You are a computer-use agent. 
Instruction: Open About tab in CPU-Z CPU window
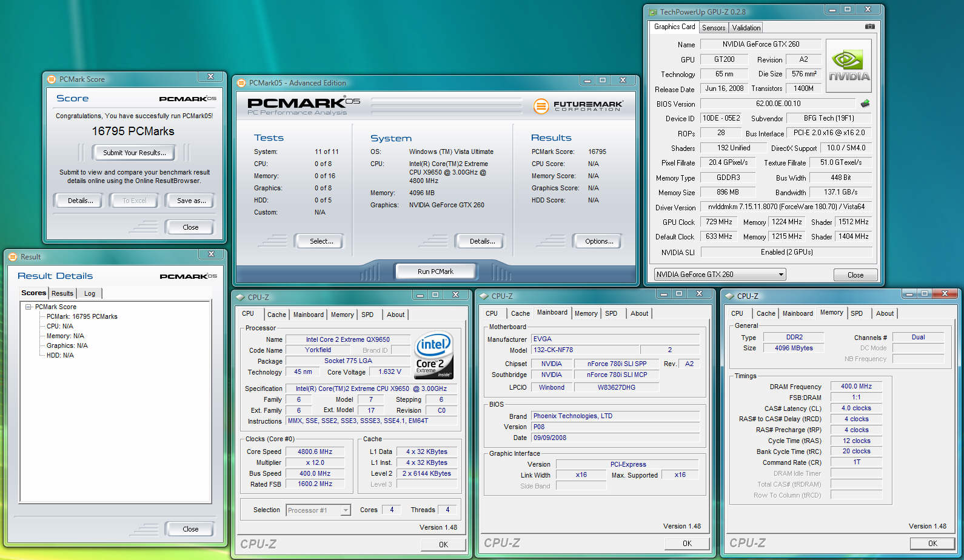pyautogui.click(x=396, y=315)
